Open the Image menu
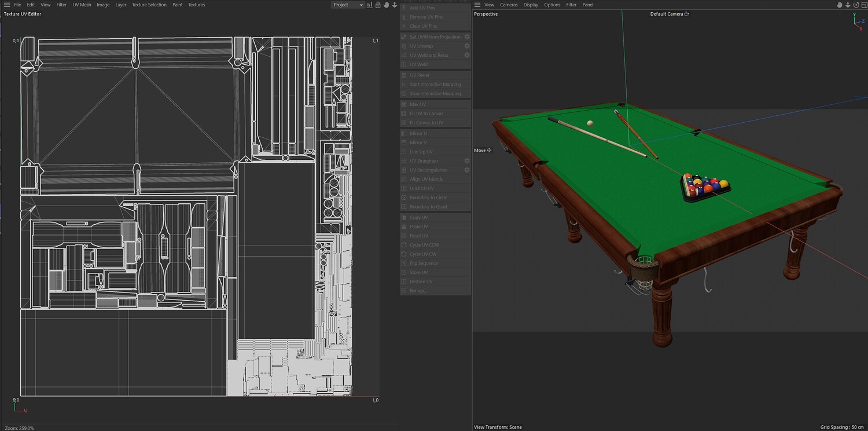Image resolution: width=868 pixels, height=431 pixels. click(103, 5)
